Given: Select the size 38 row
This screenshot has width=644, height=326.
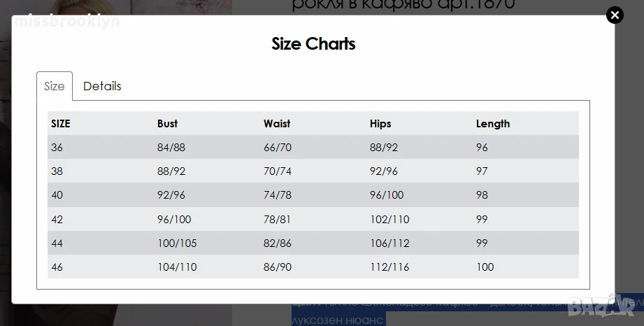Looking at the screenshot, I should pos(313,171).
